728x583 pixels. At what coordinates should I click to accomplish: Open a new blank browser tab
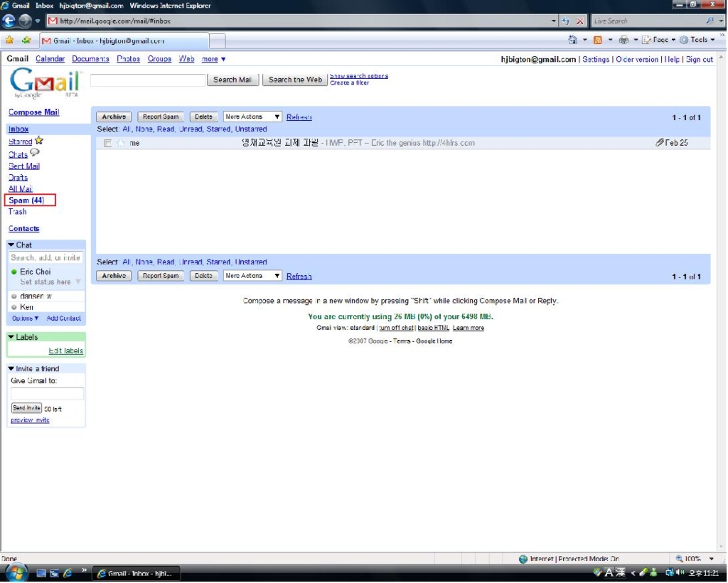click(x=218, y=41)
